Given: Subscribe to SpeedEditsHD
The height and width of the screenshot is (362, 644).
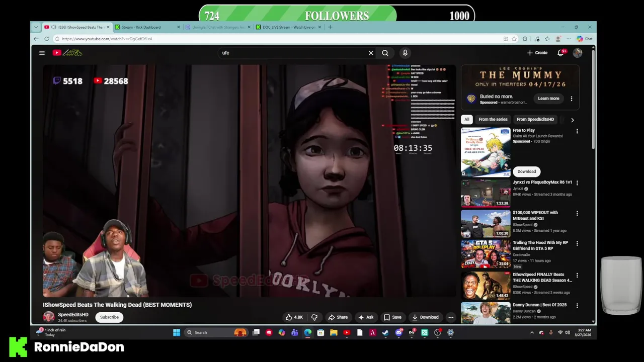Looking at the screenshot, I should [109, 317].
